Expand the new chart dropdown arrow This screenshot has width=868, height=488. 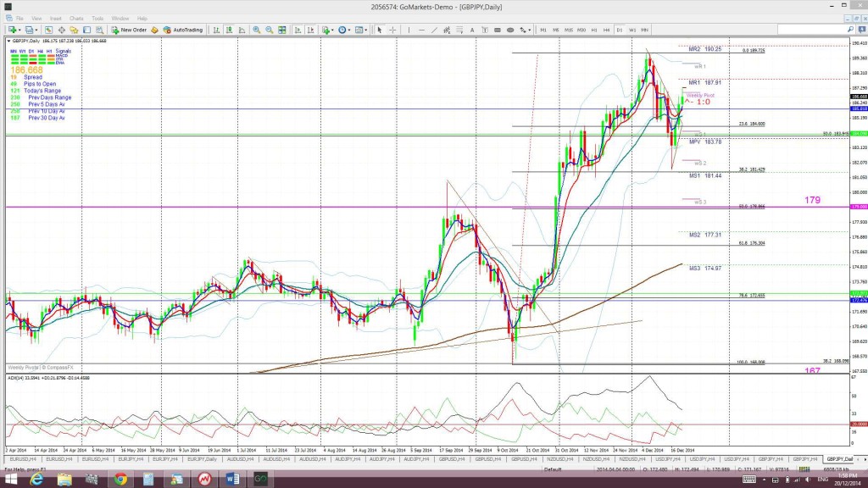click(x=19, y=30)
